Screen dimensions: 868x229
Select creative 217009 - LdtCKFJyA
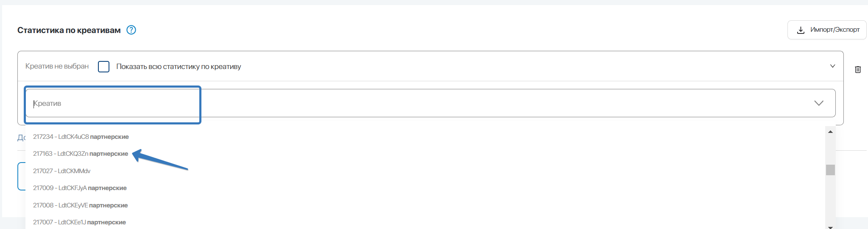pyautogui.click(x=80, y=188)
